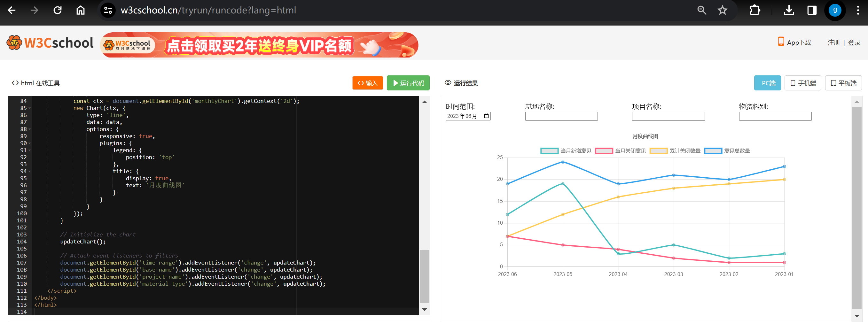Screen dimensions: 868x331
Task: Bookmark this page with the star icon
Action: point(722,11)
